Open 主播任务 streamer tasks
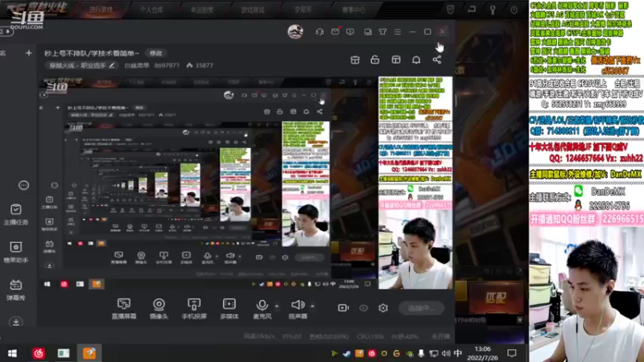 point(15,215)
